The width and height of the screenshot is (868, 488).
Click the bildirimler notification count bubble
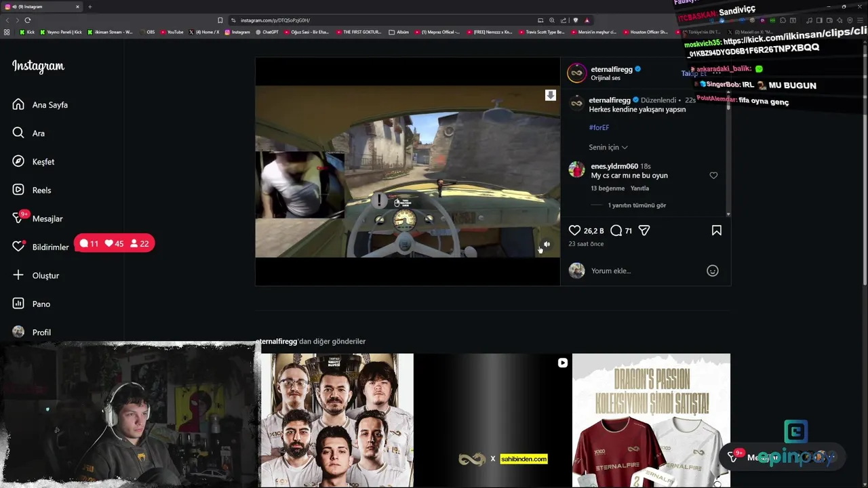click(114, 243)
